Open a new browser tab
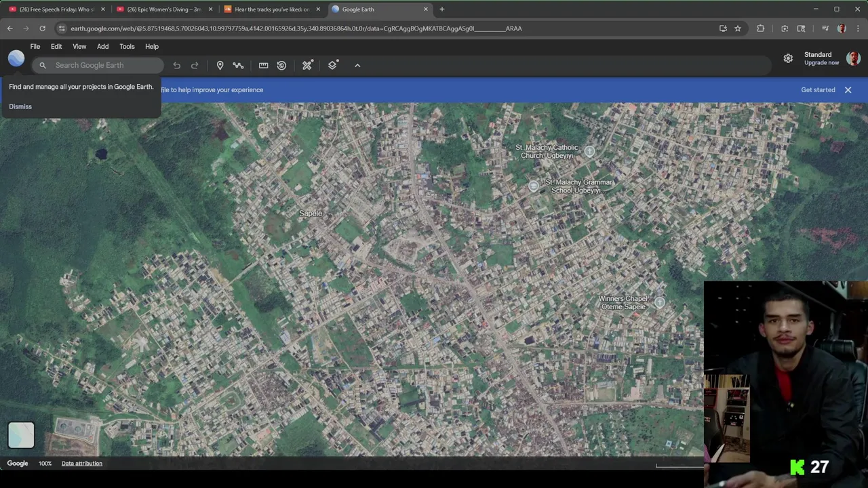Screen dimensions: 868x488 coord(442,9)
